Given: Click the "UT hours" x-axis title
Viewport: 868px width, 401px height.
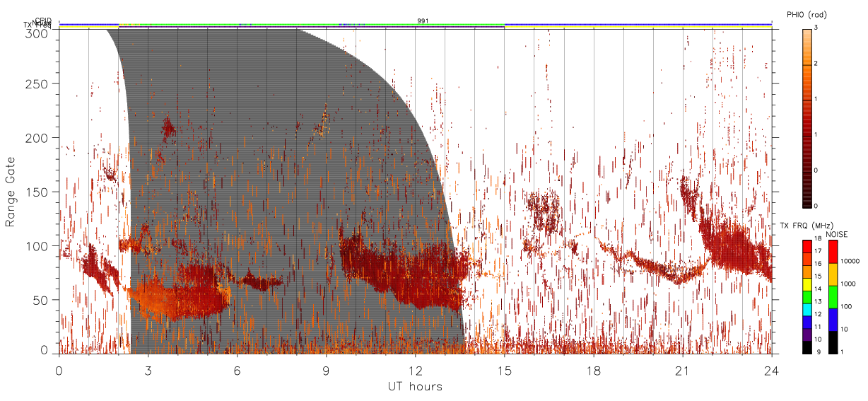Looking at the screenshot, I should (414, 387).
